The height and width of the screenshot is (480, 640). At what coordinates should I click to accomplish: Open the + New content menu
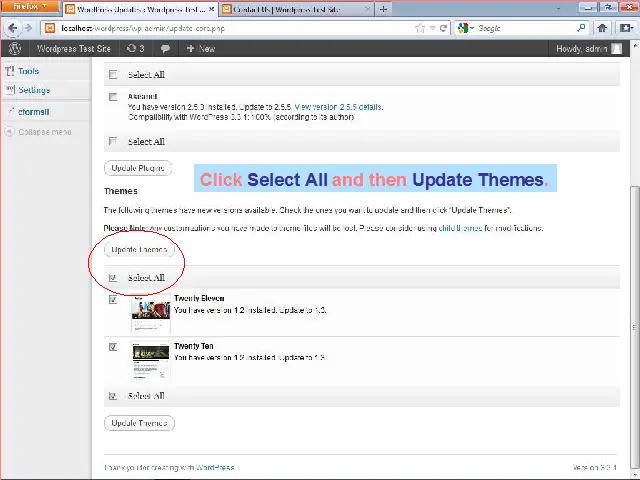pyautogui.click(x=201, y=48)
